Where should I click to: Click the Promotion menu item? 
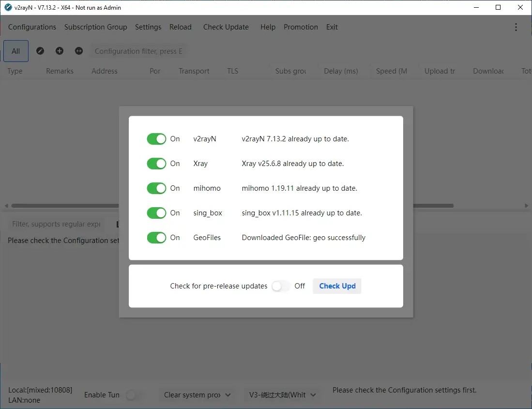click(x=301, y=27)
